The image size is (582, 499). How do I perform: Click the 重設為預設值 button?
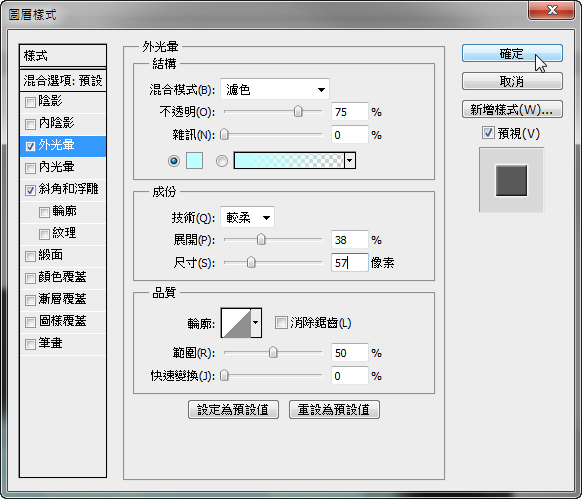pyautogui.click(x=334, y=410)
